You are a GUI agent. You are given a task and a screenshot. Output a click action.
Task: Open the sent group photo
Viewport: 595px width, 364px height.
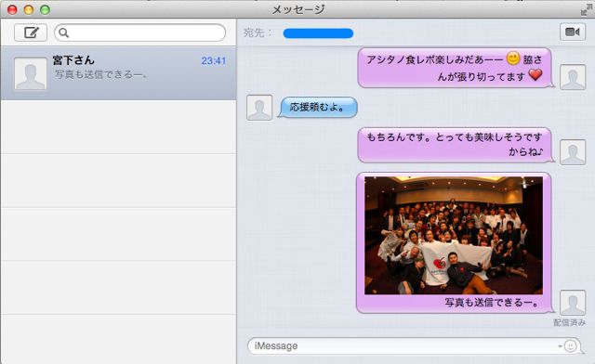454,235
